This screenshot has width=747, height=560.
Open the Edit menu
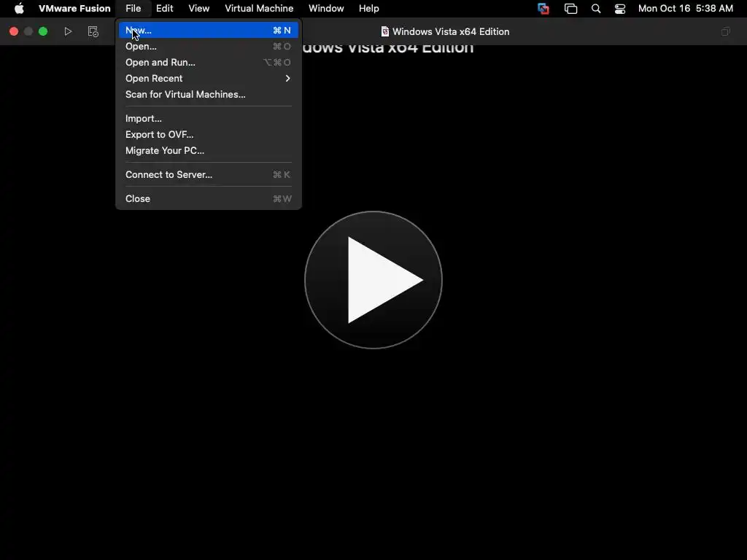pyautogui.click(x=164, y=8)
